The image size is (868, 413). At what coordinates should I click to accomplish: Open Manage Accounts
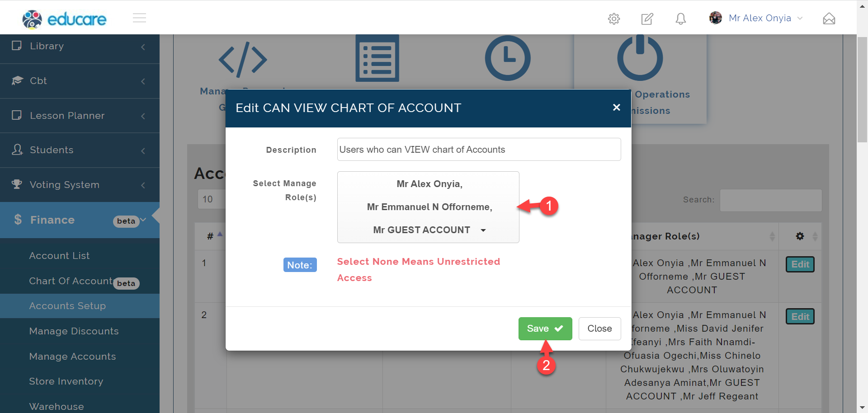tap(72, 357)
